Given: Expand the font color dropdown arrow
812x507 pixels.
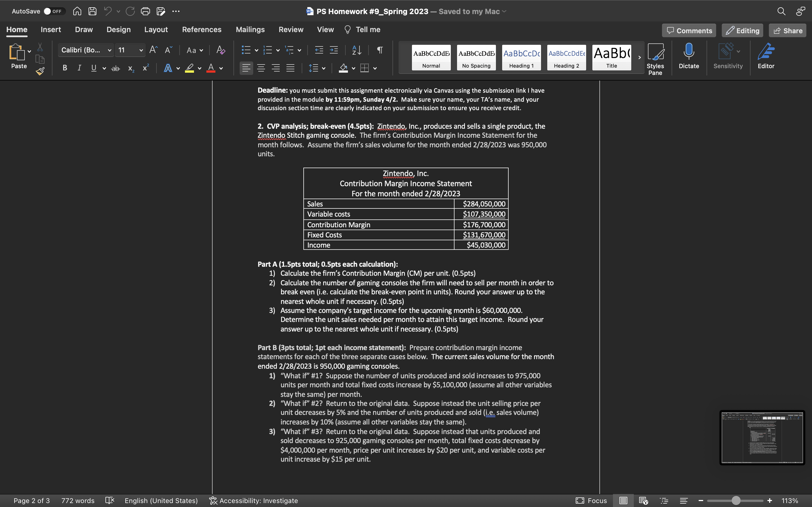Looking at the screenshot, I should 221,68.
